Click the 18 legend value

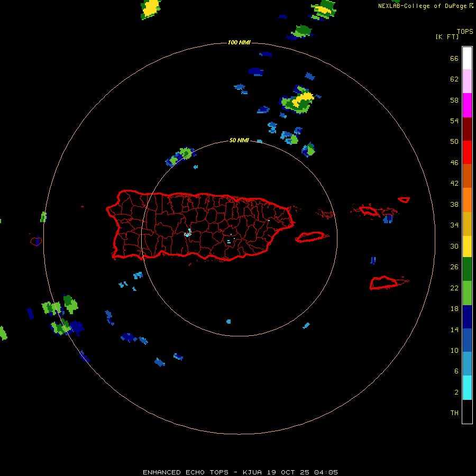454,309
